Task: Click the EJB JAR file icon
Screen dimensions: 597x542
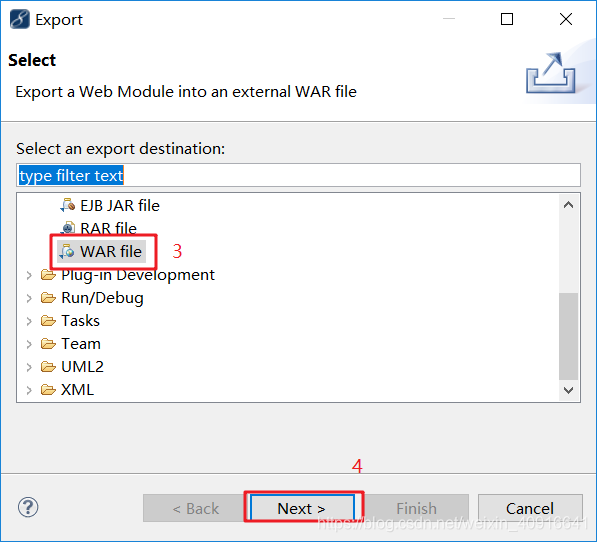Action: 68,206
